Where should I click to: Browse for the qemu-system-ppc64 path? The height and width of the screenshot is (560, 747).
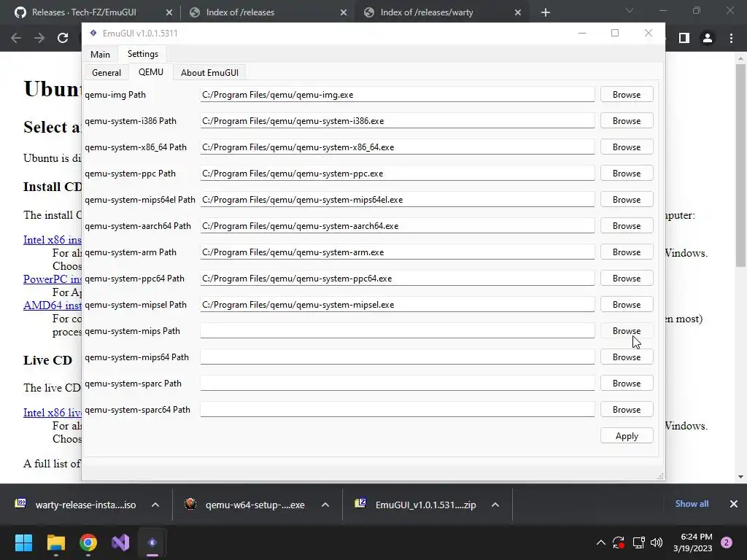[627, 278]
